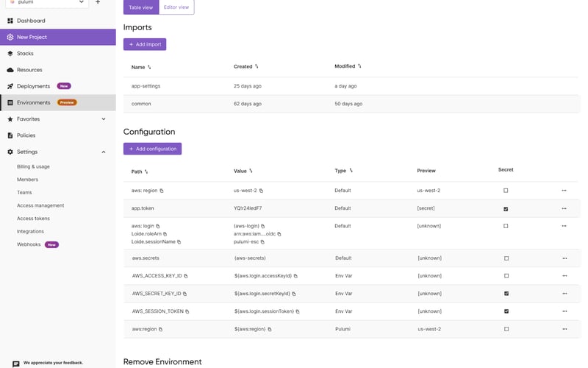
Task: Open Billing & usage settings
Action: tap(33, 166)
